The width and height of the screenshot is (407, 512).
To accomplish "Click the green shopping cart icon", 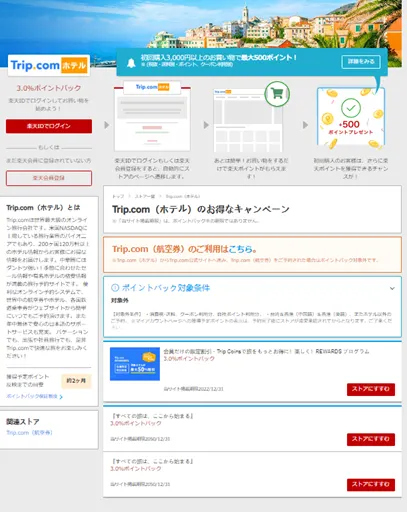I will pyautogui.click(x=277, y=94).
